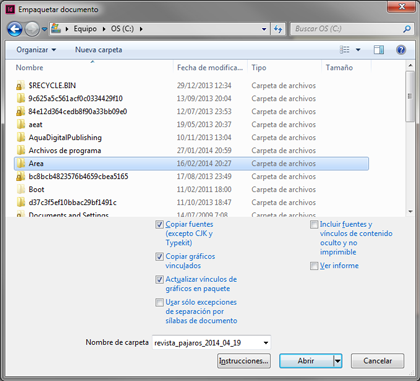
Task: Open the Organizar menu
Action: coord(36,50)
